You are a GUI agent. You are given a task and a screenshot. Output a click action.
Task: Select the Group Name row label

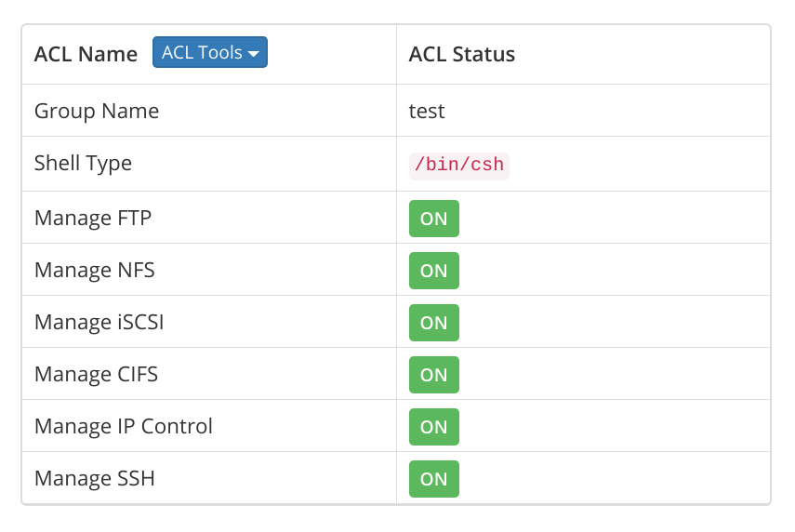click(x=97, y=111)
